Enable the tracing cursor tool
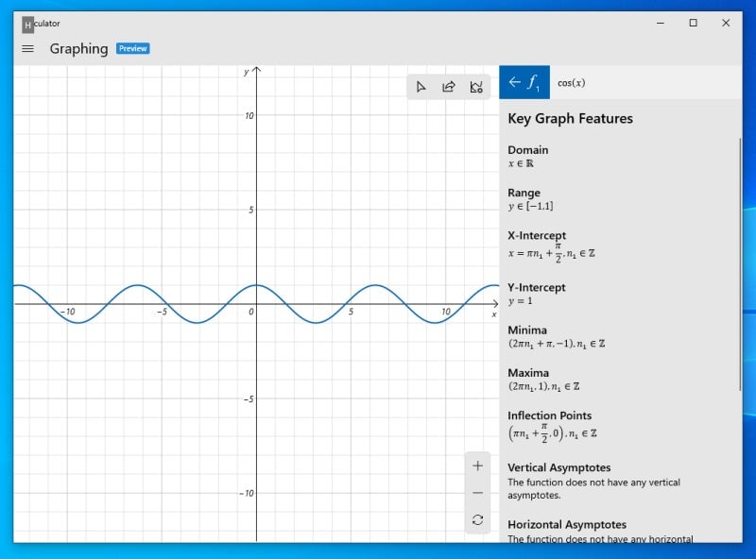Viewport: 756px width, 559px height. coord(421,87)
